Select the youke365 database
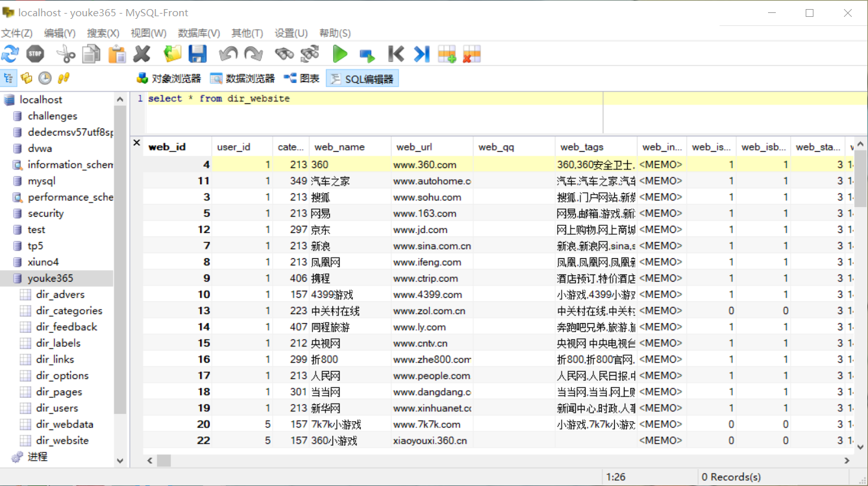 (x=50, y=278)
